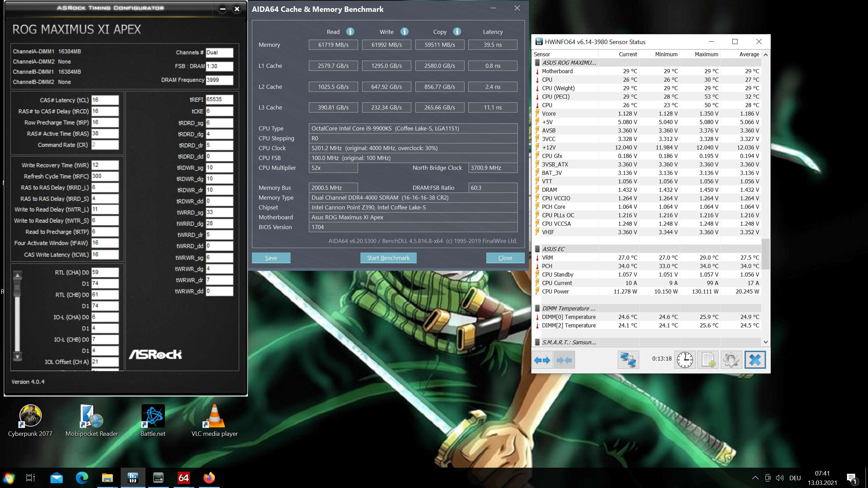868x488 pixels.
Task: Click the HWiNFO scrollbar up arrow
Action: click(x=766, y=55)
